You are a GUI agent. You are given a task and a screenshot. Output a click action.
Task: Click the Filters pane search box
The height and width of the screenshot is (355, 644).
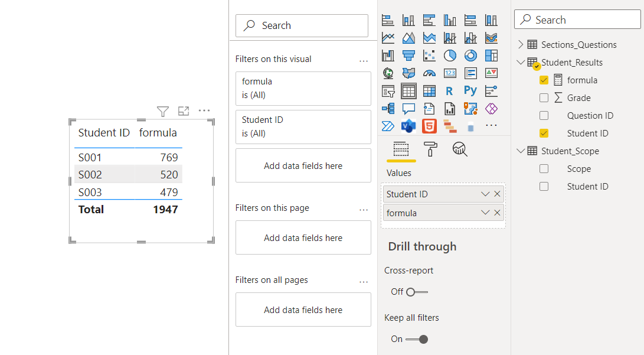pos(302,25)
